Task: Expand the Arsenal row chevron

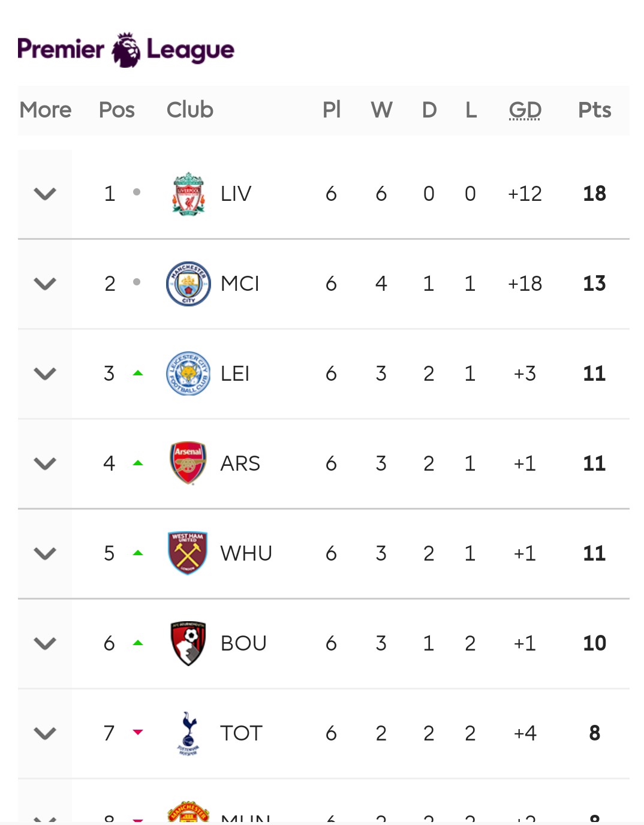Action: tap(45, 463)
